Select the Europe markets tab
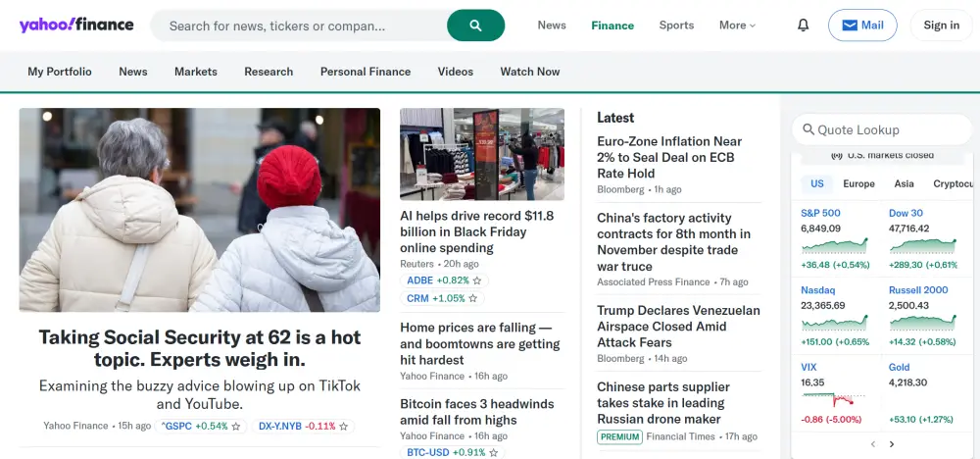Image resolution: width=980 pixels, height=459 pixels. coord(858,183)
